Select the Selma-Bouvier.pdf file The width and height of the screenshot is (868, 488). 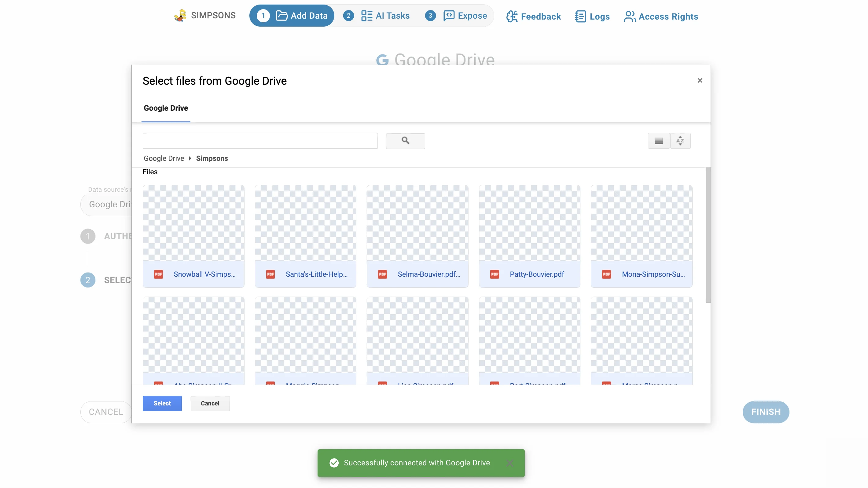417,236
